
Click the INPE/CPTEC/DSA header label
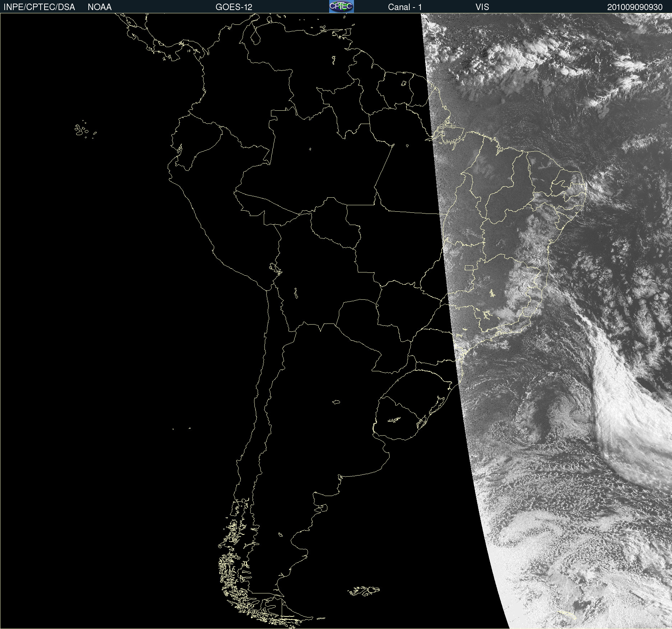pos(39,7)
